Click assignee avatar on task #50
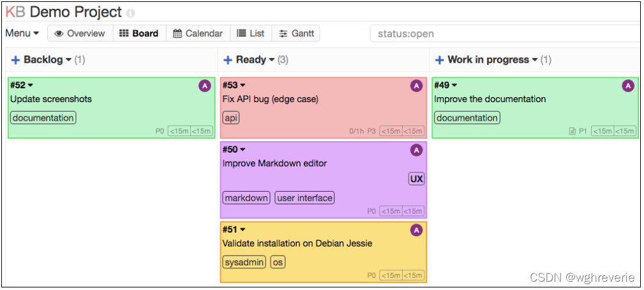 pyautogui.click(x=417, y=150)
